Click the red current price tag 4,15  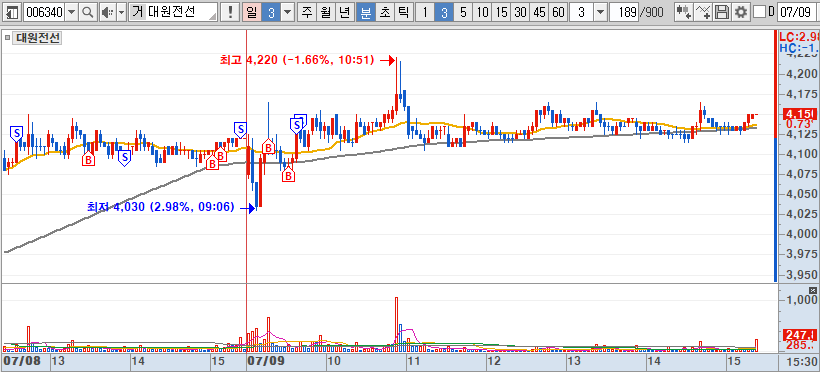pyautogui.click(x=799, y=114)
